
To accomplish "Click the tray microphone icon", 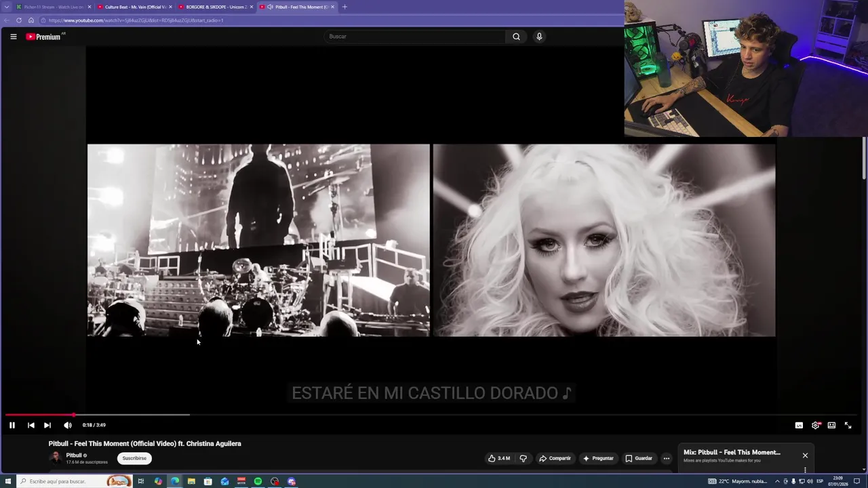I will 793,481.
